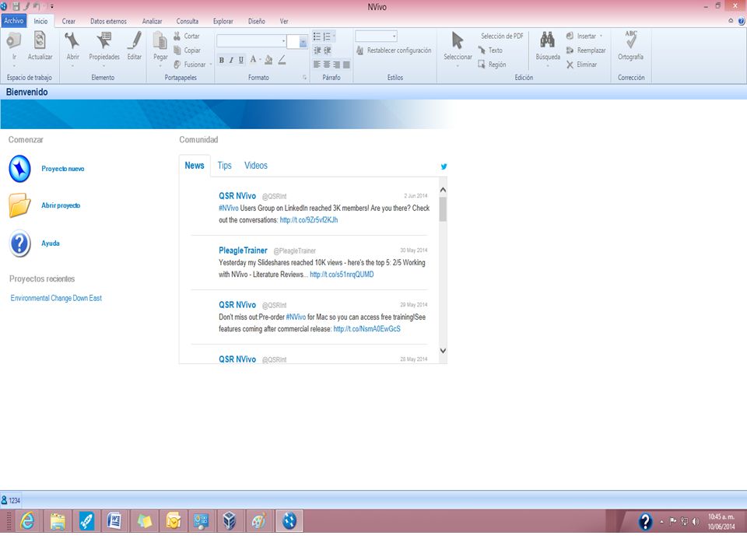Image resolution: width=747 pixels, height=560 pixels.
Task: Click Reemplazar in the Edición group
Action: tap(586, 51)
